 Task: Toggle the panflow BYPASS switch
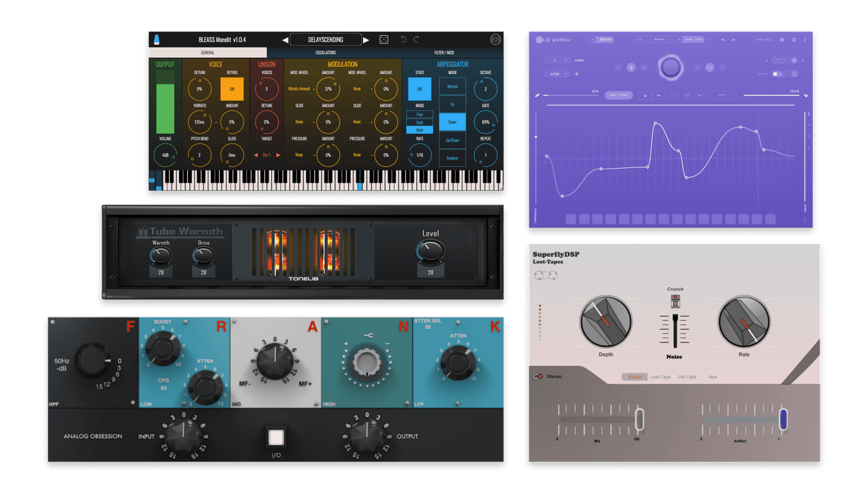click(x=777, y=74)
